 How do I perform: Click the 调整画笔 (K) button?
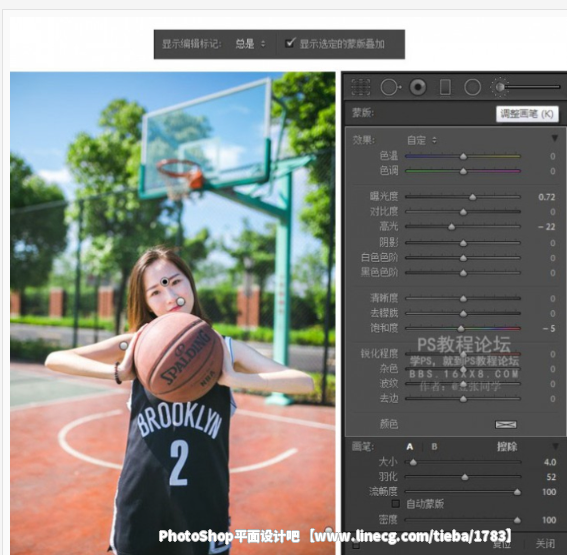[527, 114]
